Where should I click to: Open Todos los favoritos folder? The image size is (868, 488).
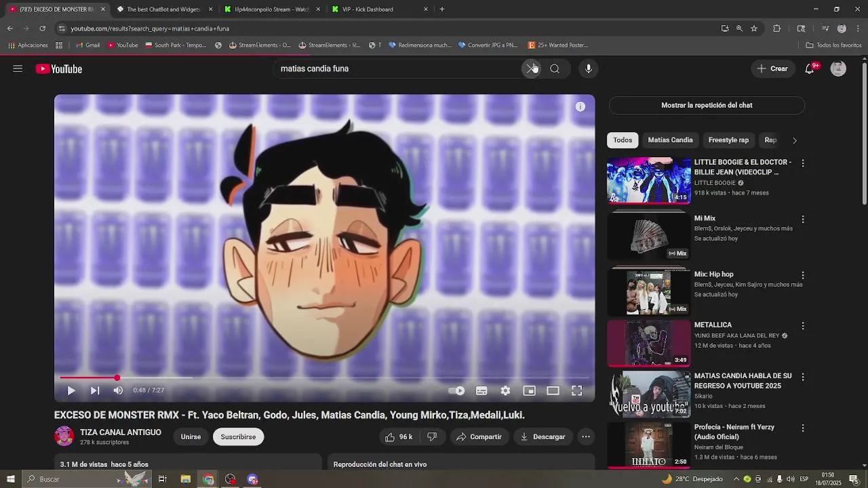[833, 45]
